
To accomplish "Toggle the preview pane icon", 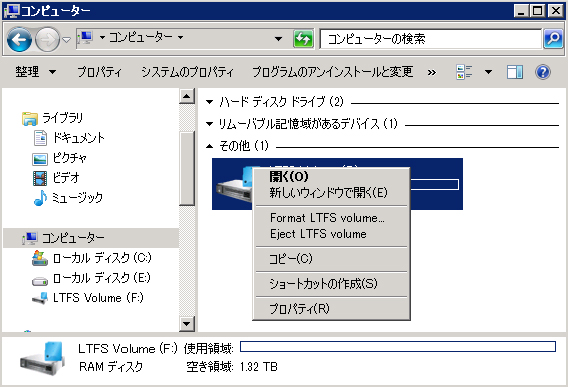I will point(515,72).
